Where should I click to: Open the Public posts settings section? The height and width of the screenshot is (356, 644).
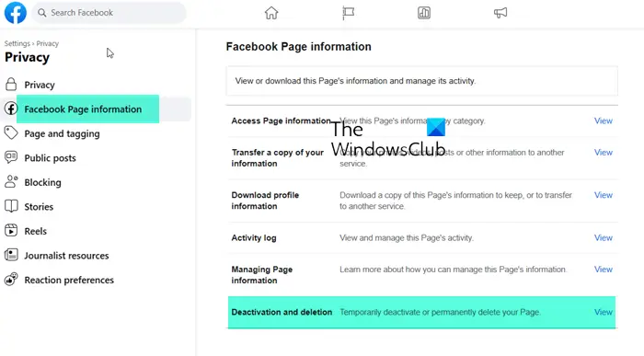click(50, 158)
